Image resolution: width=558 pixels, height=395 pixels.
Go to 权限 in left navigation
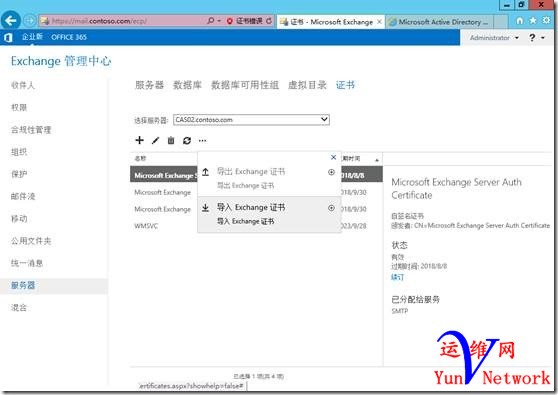(x=19, y=107)
